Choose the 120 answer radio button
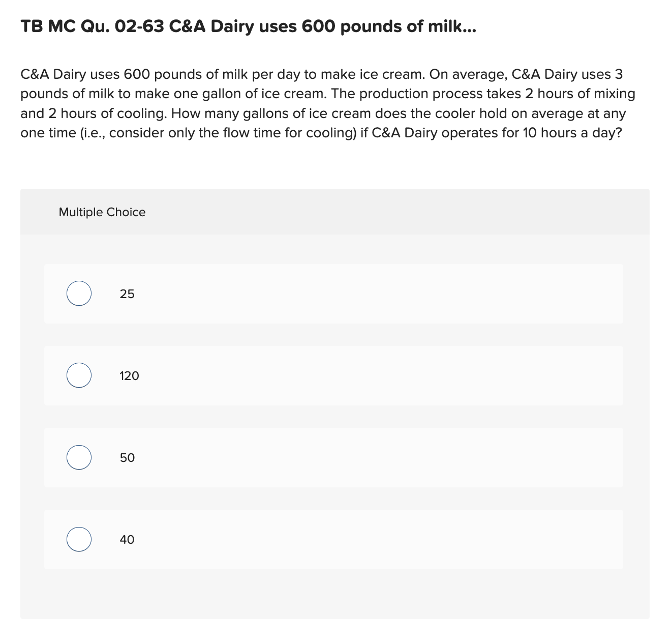 point(79,375)
